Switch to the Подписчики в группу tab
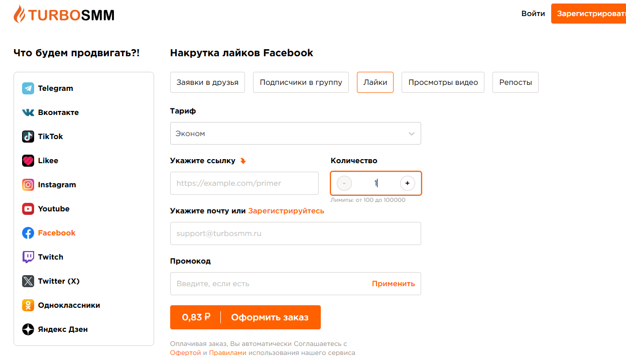Viewport: 626px width, 364px height. (x=301, y=82)
